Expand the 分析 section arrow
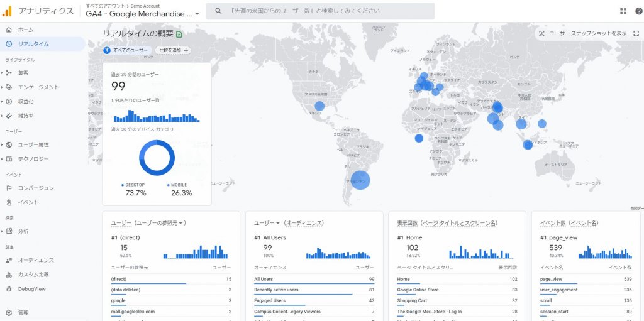The width and height of the screenshot is (644, 321). pyautogui.click(x=2, y=231)
